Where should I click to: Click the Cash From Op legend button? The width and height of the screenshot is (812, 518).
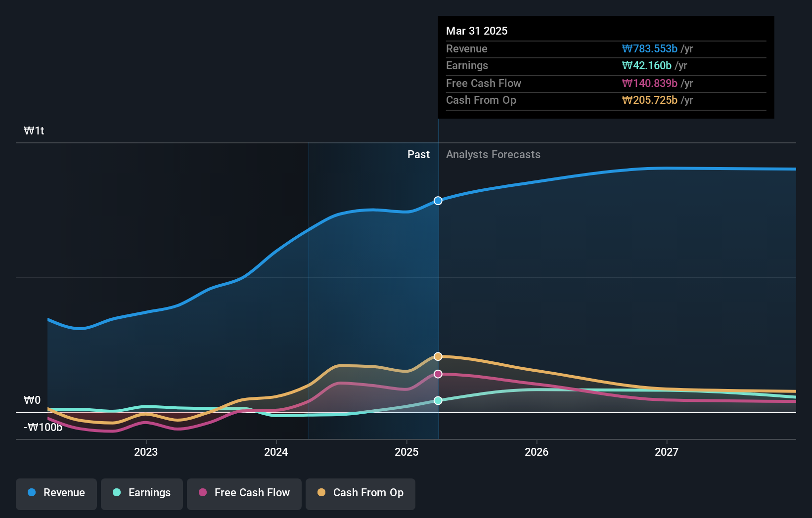(361, 494)
